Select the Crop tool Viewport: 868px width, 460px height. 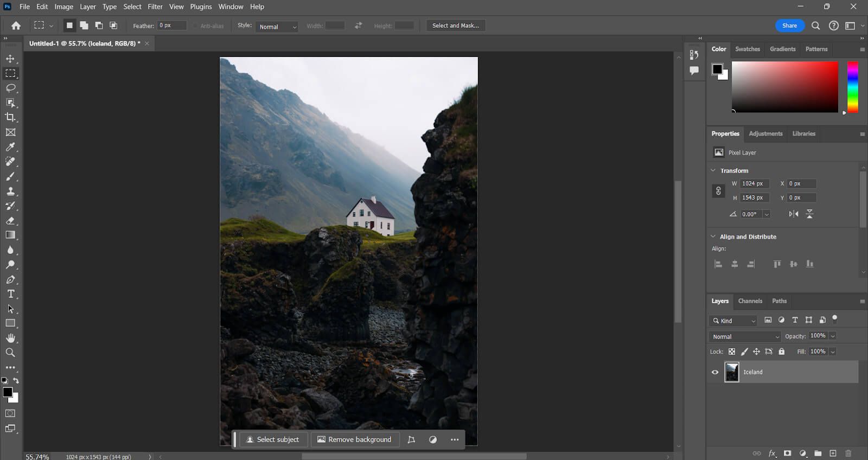click(x=10, y=117)
